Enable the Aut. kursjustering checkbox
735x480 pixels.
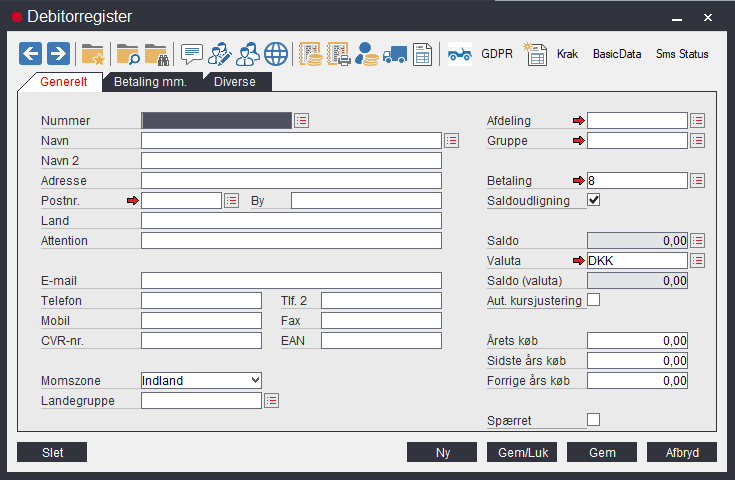click(x=594, y=300)
